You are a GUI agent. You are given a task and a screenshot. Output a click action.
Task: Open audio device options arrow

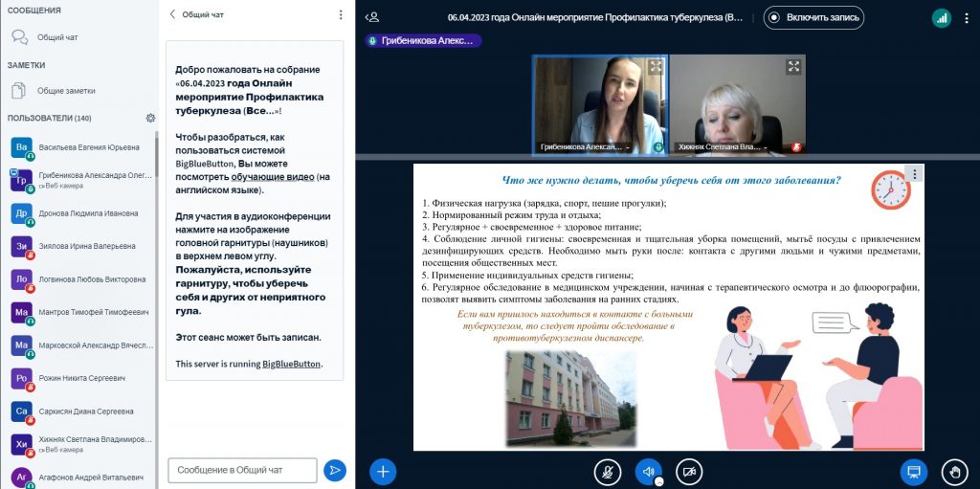[658, 482]
